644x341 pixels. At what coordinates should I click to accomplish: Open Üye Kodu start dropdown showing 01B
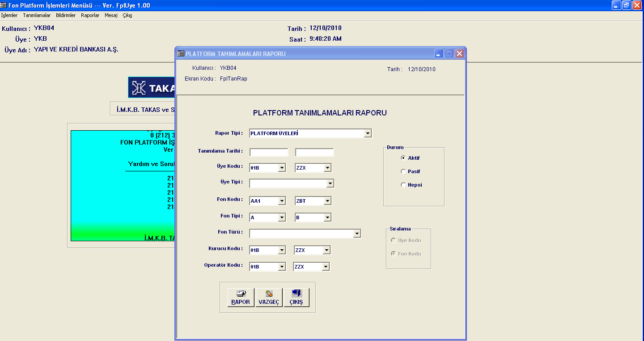[x=282, y=168]
